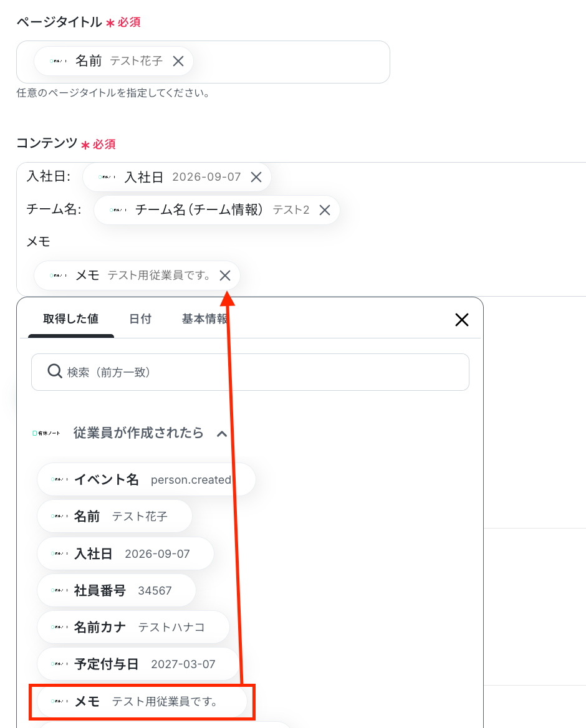Insert the イベント名 person.created value

click(x=146, y=479)
